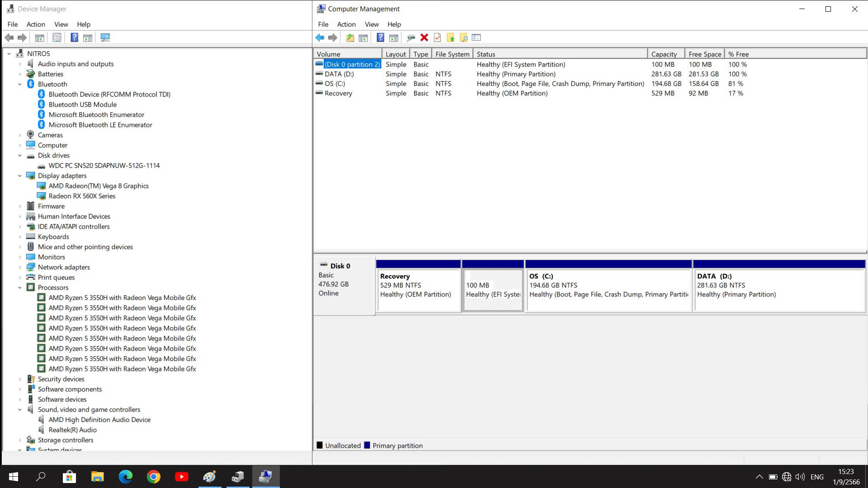
Task: Click Properties icon in Device Manager toolbar
Action: click(x=57, y=38)
